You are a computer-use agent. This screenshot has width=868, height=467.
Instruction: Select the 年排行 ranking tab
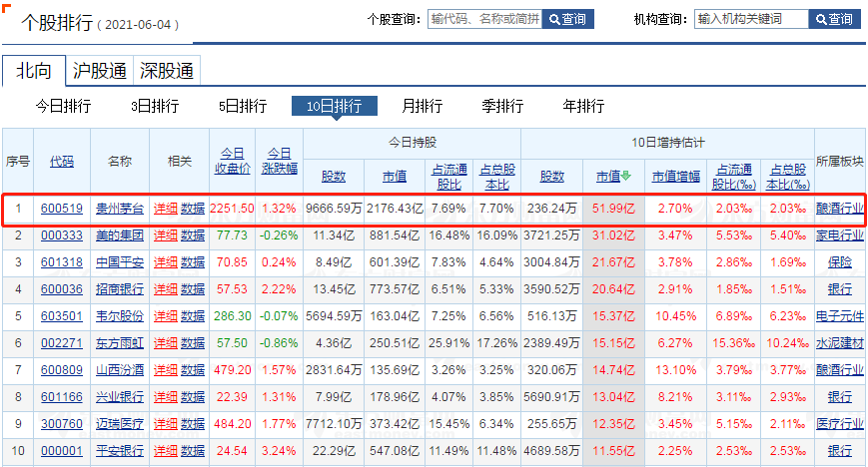pos(583,106)
